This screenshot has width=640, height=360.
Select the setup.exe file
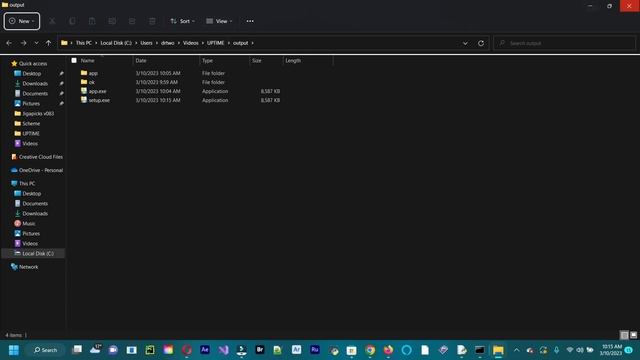coord(99,100)
